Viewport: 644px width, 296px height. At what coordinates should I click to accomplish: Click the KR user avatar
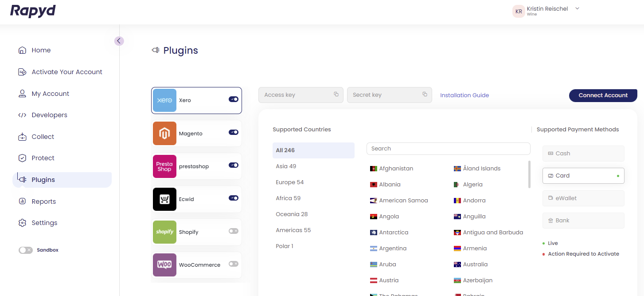pos(519,12)
